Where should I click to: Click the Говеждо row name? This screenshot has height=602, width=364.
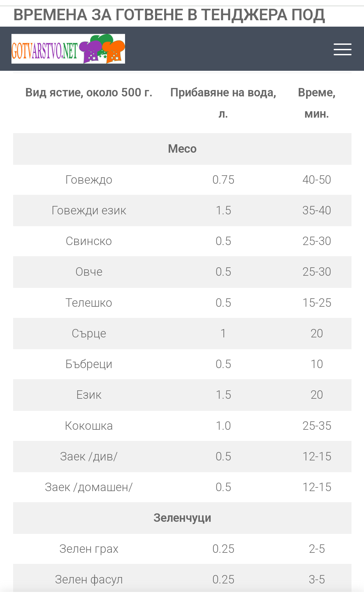[x=89, y=180]
